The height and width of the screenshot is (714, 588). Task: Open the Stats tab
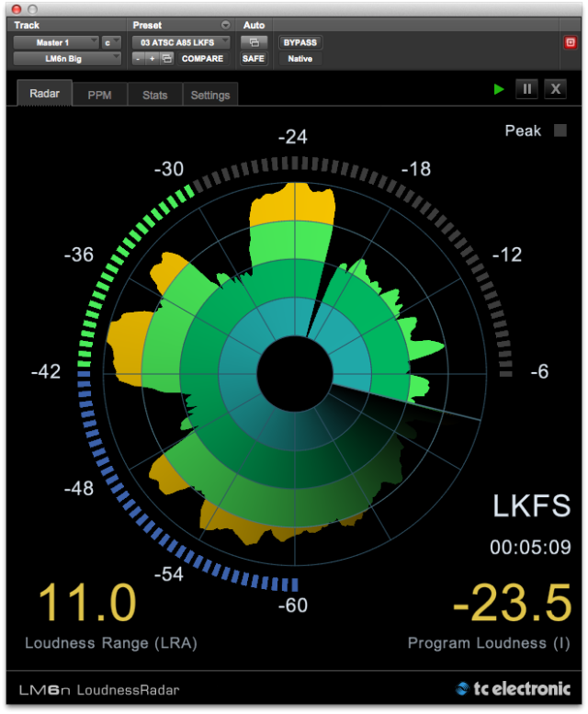point(154,95)
